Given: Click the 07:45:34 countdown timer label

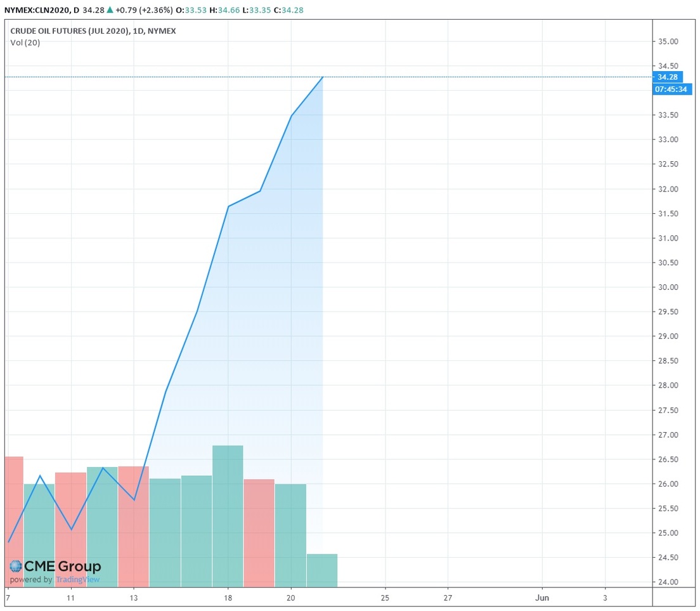Looking at the screenshot, I should (671, 89).
